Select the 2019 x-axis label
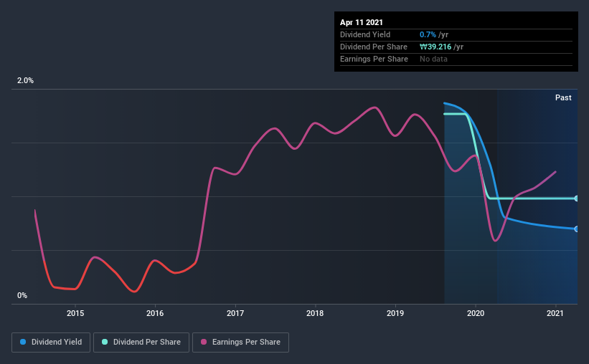Image resolution: width=589 pixels, height=364 pixels. (x=395, y=313)
